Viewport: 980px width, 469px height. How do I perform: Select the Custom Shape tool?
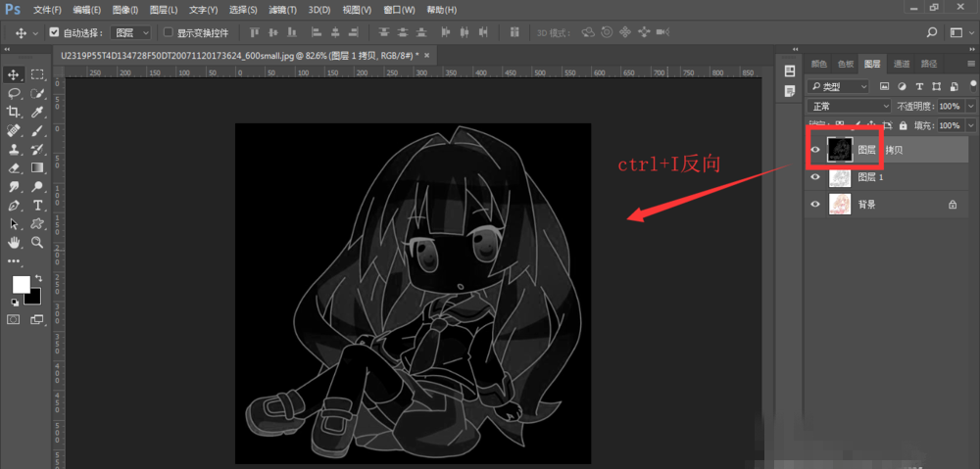coord(37,223)
